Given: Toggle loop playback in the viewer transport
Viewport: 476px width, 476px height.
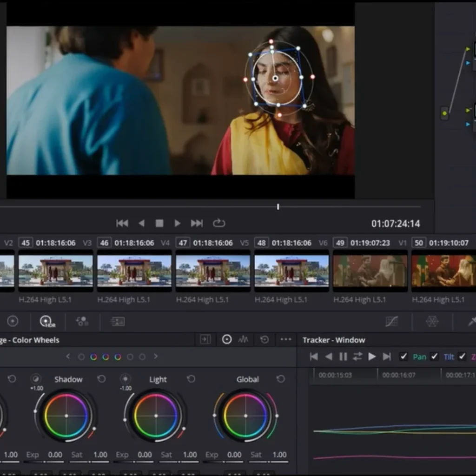Looking at the screenshot, I should click(x=218, y=223).
